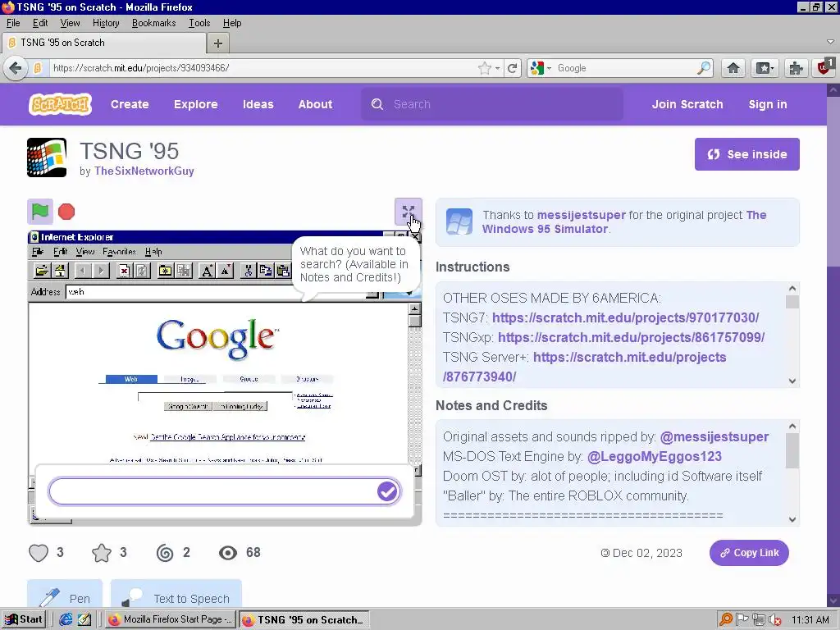Image resolution: width=840 pixels, height=630 pixels.
Task: Click the Refresh icon in Internet Explorer toolbar
Action: pos(142,271)
